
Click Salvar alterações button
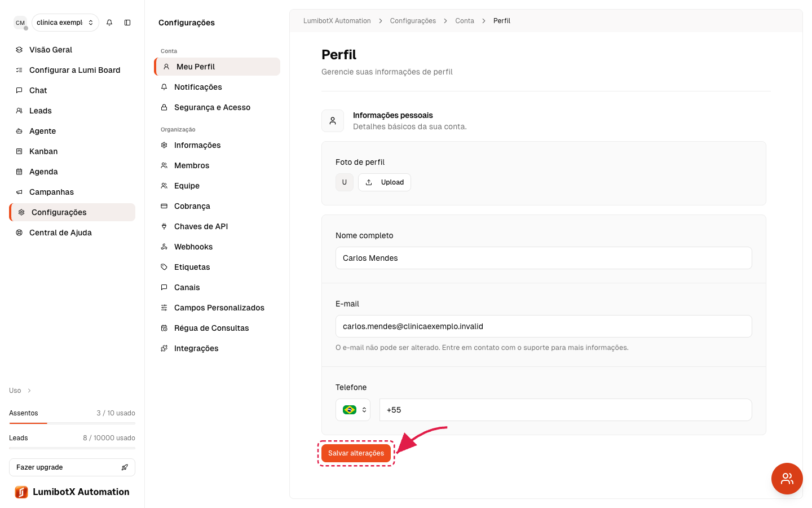click(356, 453)
